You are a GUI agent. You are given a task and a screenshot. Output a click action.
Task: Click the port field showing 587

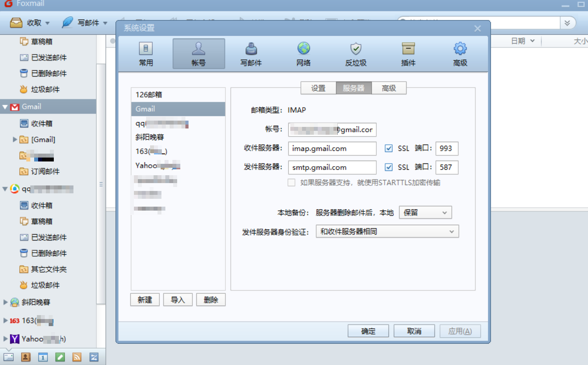tap(447, 167)
